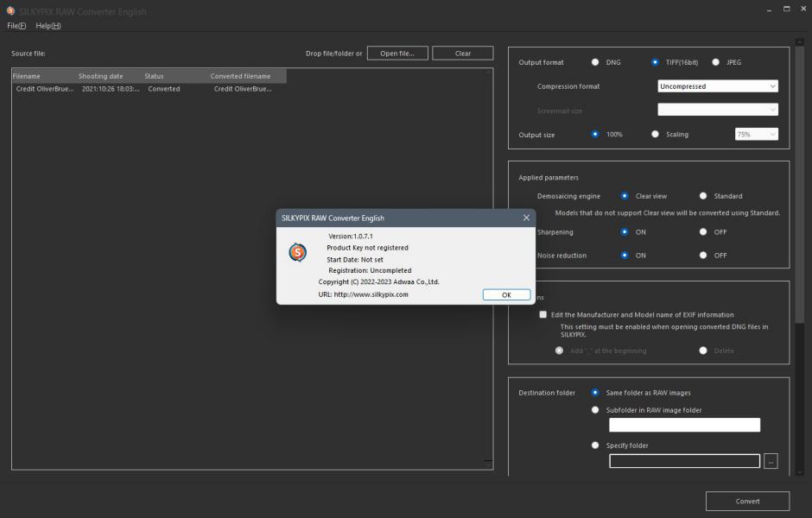The image size is (812, 518).
Task: Turn Noise reduction ON
Action: click(x=625, y=256)
